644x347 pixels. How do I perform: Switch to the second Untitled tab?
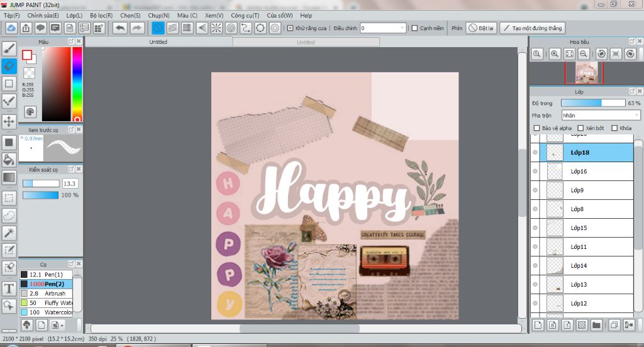[306, 42]
